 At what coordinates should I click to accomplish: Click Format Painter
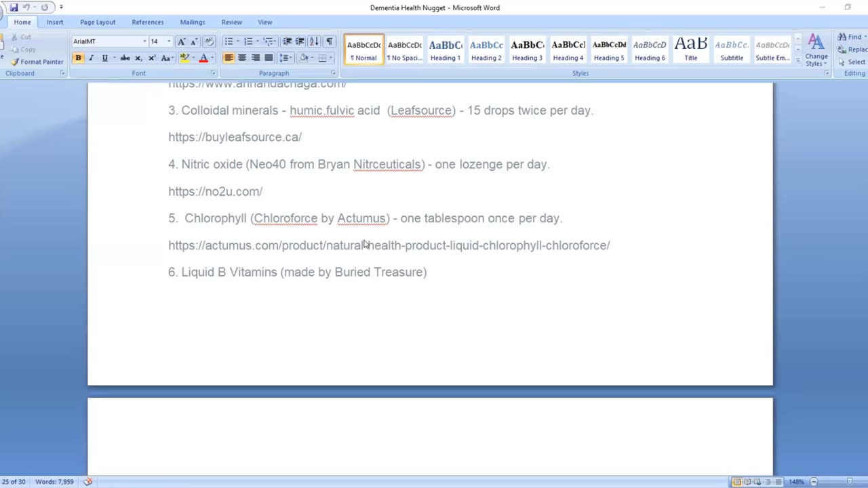point(37,62)
